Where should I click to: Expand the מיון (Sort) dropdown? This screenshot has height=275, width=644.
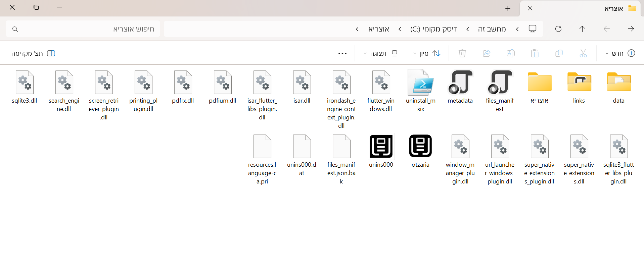426,53
